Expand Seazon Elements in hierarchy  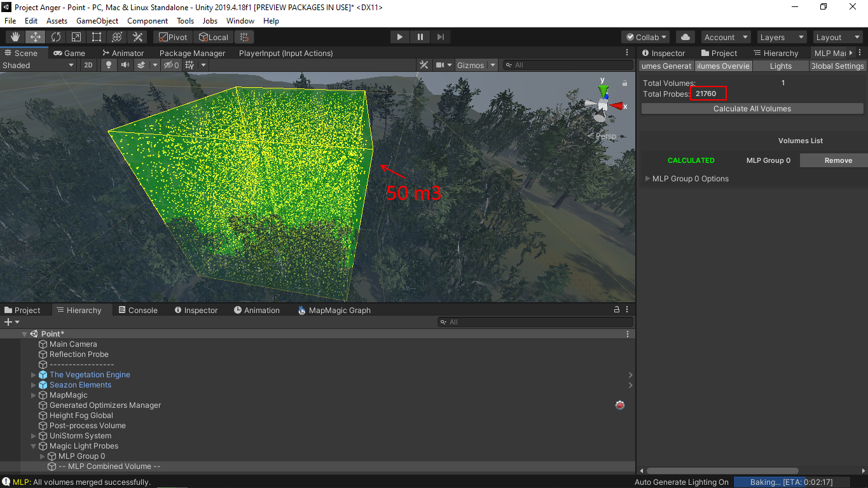tap(34, 385)
